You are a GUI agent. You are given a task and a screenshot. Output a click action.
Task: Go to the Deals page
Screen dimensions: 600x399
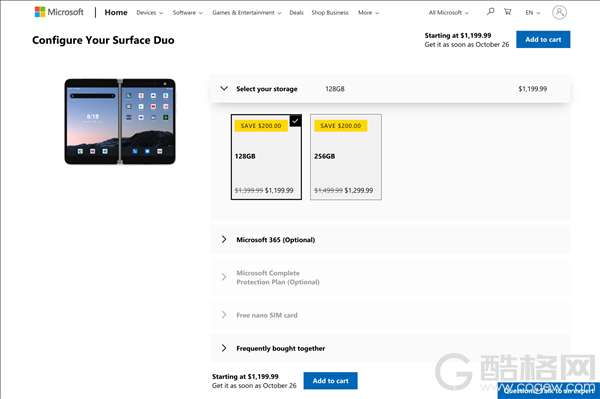pos(296,13)
